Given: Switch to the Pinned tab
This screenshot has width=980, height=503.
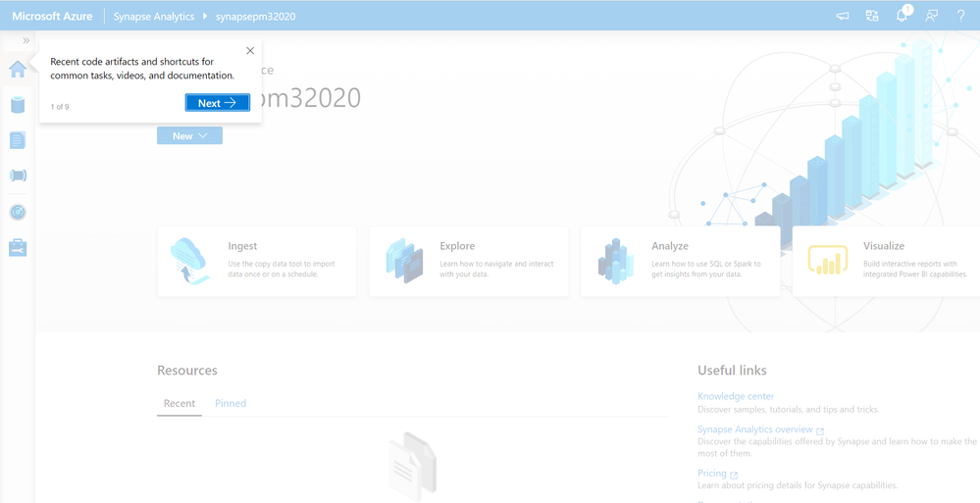Looking at the screenshot, I should coord(231,404).
